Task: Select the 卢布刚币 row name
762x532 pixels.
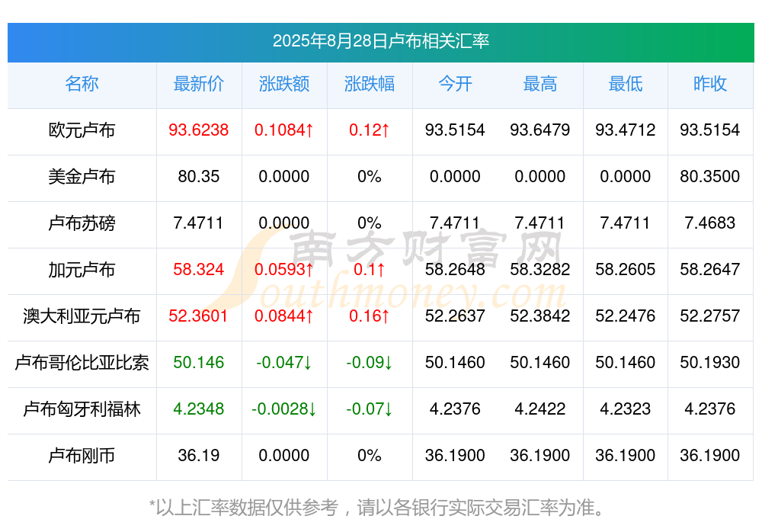Action: tap(82, 456)
